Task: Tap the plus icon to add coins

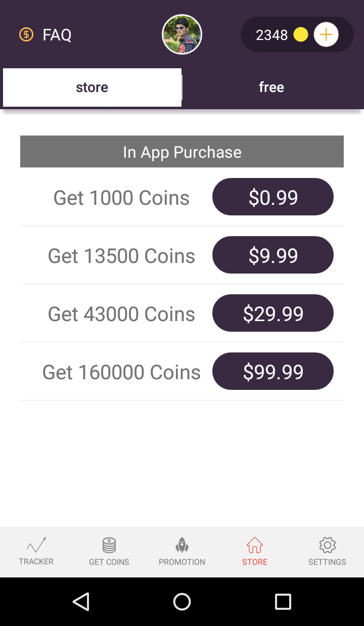Action: [x=326, y=35]
